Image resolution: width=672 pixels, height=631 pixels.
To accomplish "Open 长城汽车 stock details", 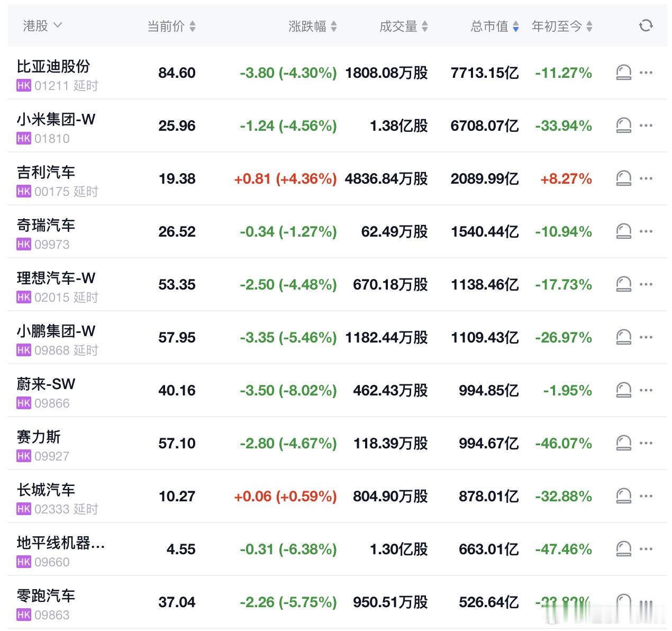I will pyautogui.click(x=46, y=490).
